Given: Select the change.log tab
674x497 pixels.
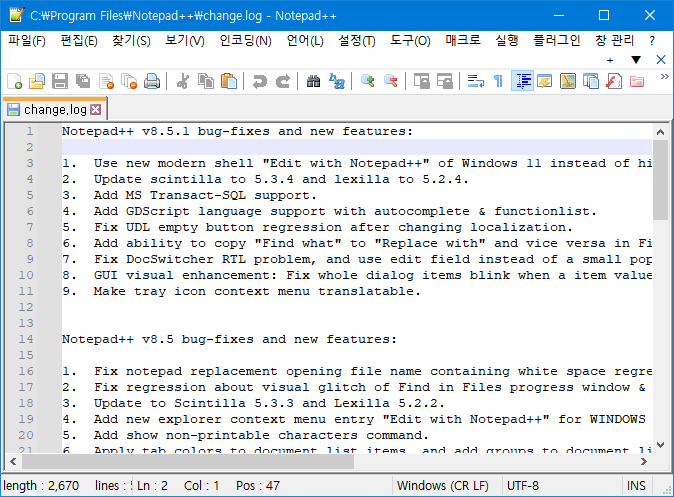Looking at the screenshot, I should [55, 110].
